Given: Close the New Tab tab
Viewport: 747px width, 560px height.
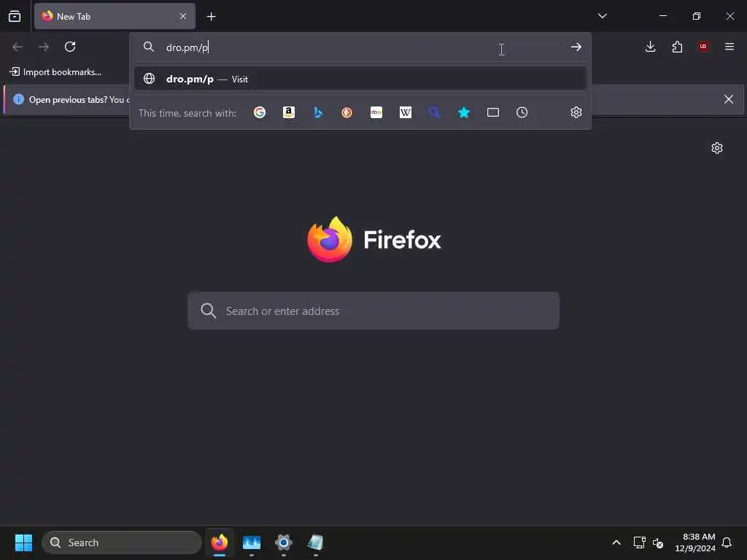Looking at the screenshot, I should coord(183,16).
